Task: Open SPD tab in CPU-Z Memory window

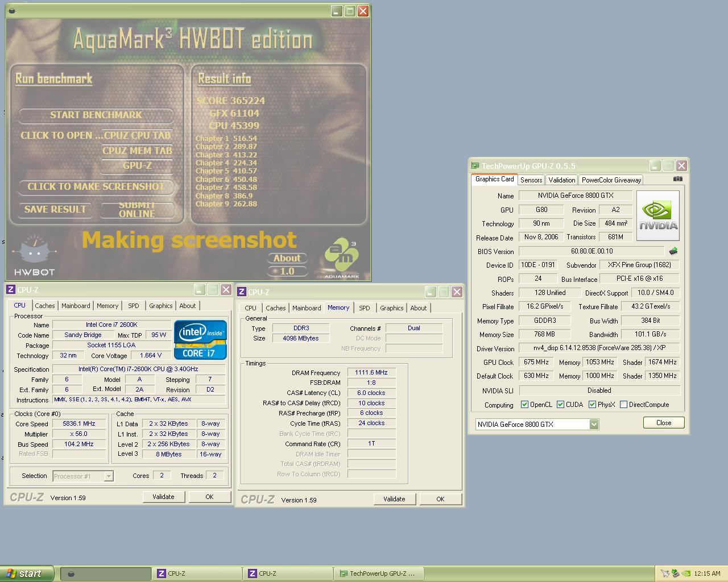Action: (x=365, y=308)
